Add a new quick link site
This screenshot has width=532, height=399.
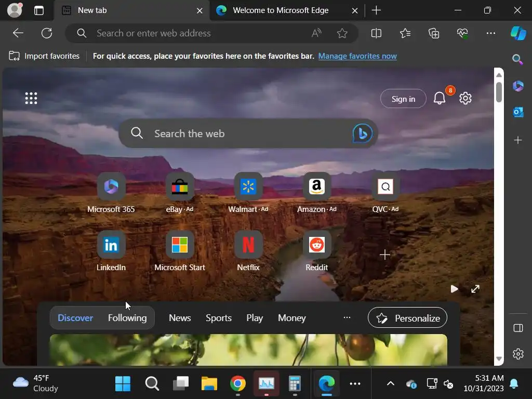pos(385,255)
